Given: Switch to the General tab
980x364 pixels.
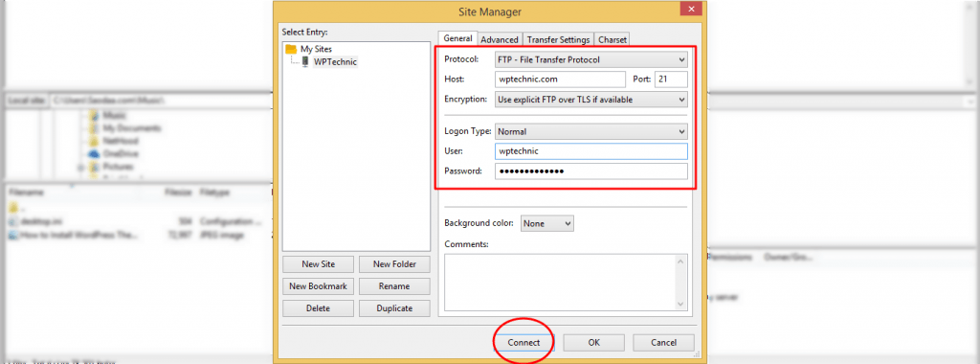Looking at the screenshot, I should coord(457,38).
